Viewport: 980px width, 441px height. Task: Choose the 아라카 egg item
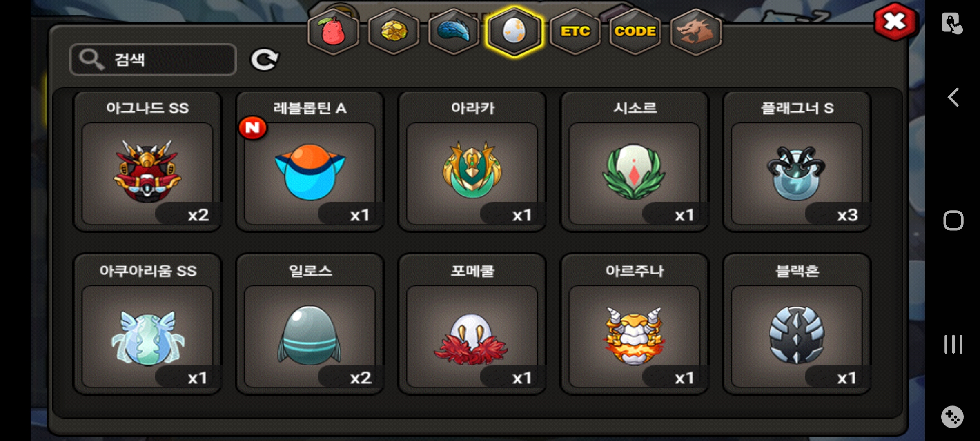472,161
